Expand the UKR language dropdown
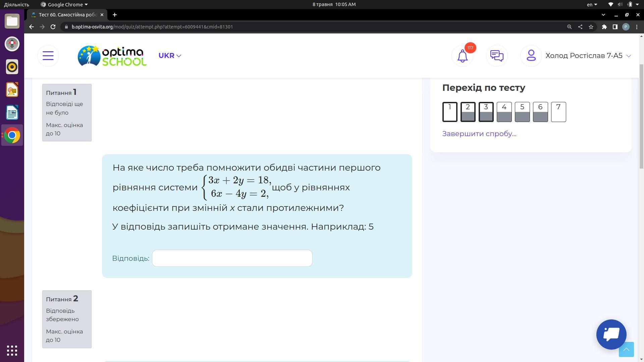The height and width of the screenshot is (362, 644). [170, 56]
